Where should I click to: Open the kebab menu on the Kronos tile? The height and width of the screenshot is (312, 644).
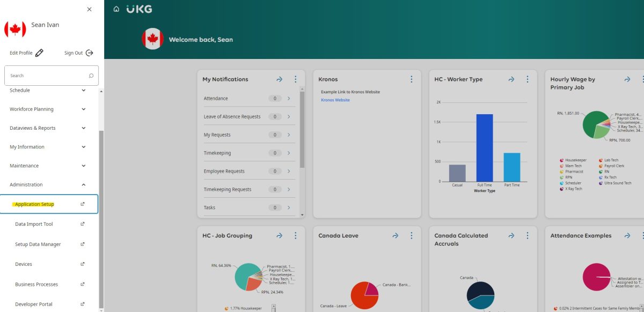click(411, 79)
